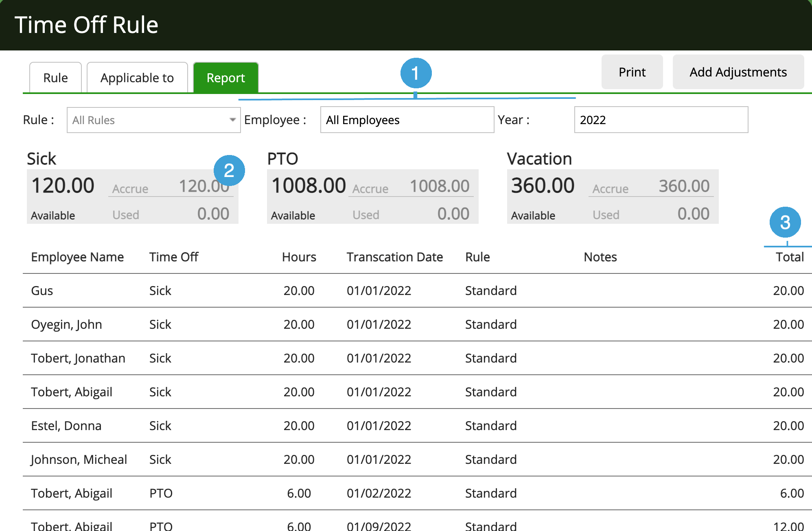This screenshot has height=531, width=812.
Task: Click the Time Off Rule title
Action: pyautogui.click(x=86, y=25)
